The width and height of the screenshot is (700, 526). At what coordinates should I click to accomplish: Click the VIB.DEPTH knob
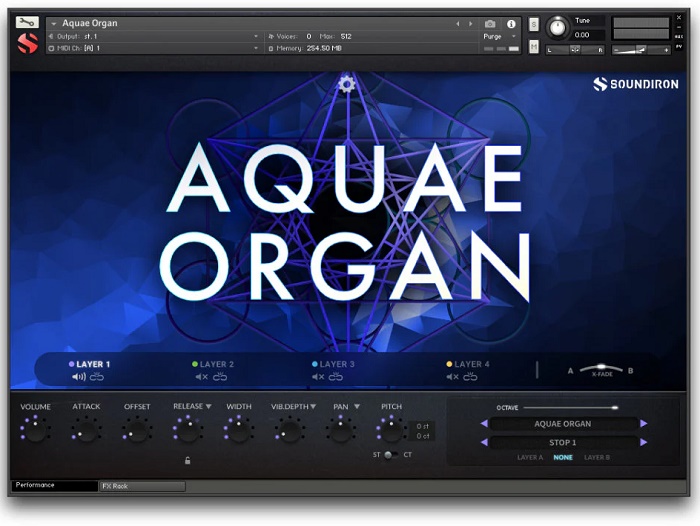click(x=289, y=430)
